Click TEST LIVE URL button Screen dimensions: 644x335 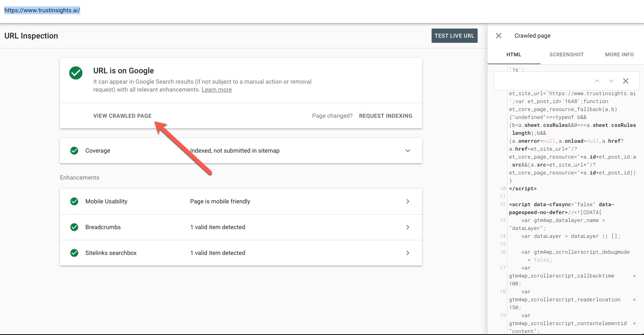tap(455, 36)
